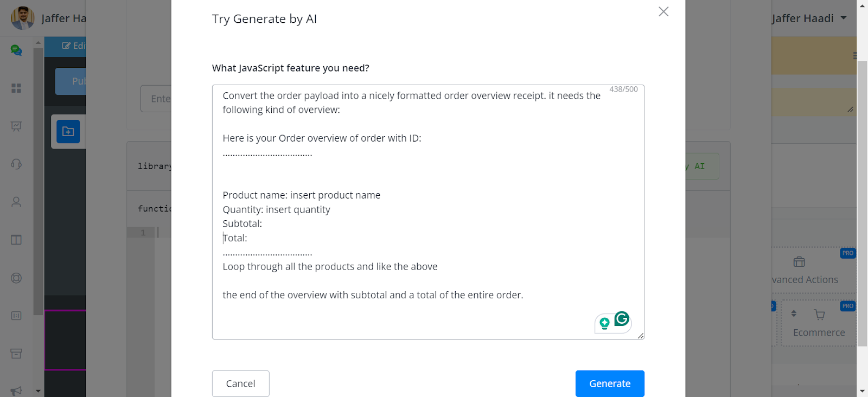The image size is (868, 397).
Task: Click the left panel scroll down arrow
Action: pyautogui.click(x=38, y=390)
